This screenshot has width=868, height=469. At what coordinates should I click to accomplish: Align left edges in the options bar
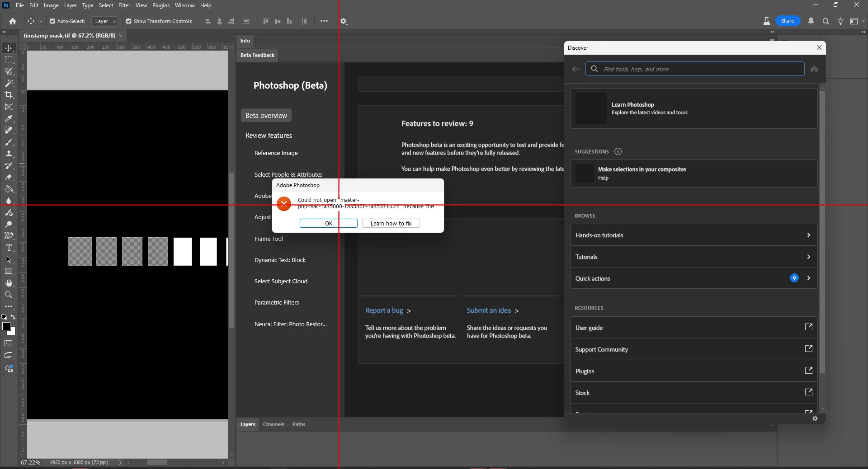pyautogui.click(x=208, y=21)
